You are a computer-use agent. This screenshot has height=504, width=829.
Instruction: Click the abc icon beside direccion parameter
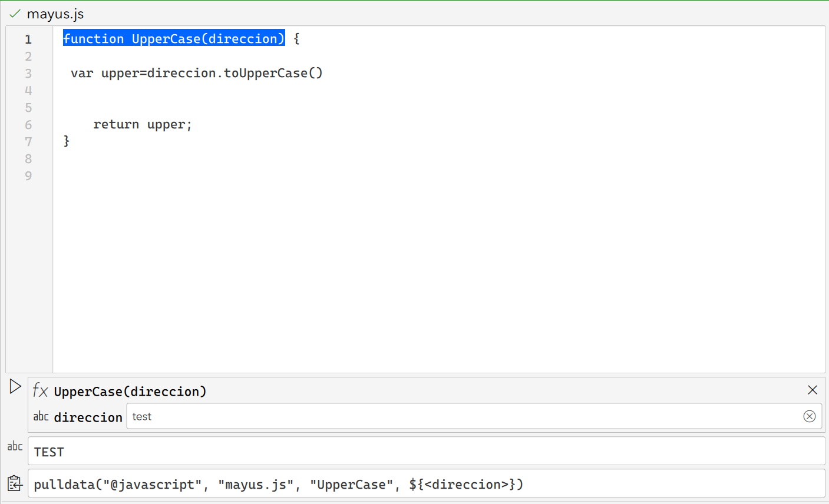tap(41, 417)
